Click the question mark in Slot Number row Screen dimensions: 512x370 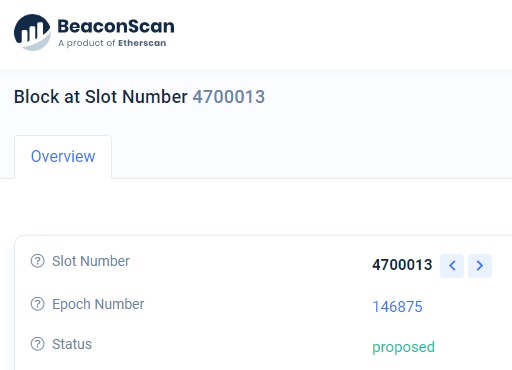click(x=37, y=261)
